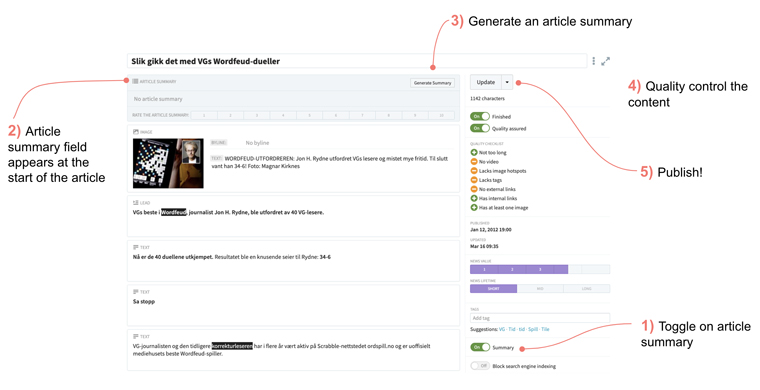The image size is (760, 390).
Task: Click the Update button
Action: tap(486, 82)
